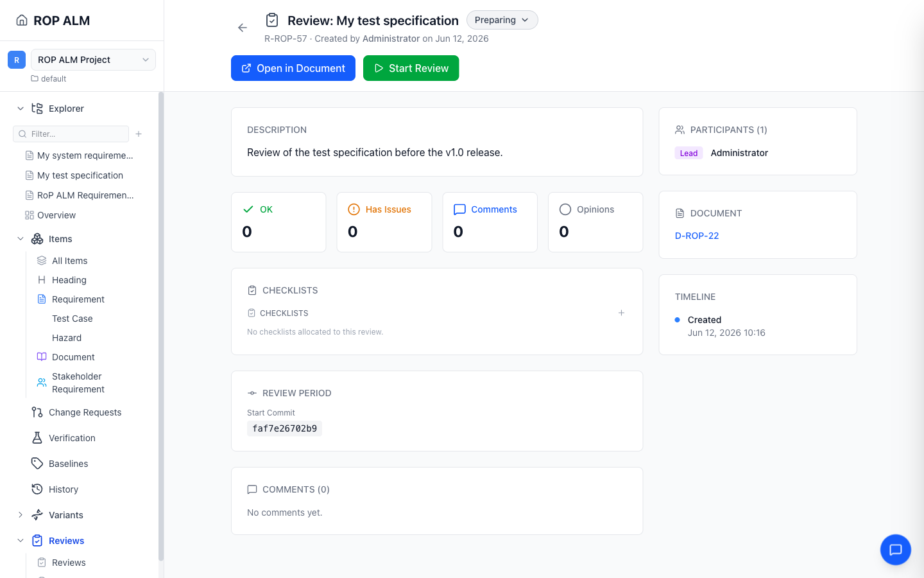Viewport: 924px width, 578px height.
Task: Click Open in Document button
Action: pyautogui.click(x=293, y=68)
